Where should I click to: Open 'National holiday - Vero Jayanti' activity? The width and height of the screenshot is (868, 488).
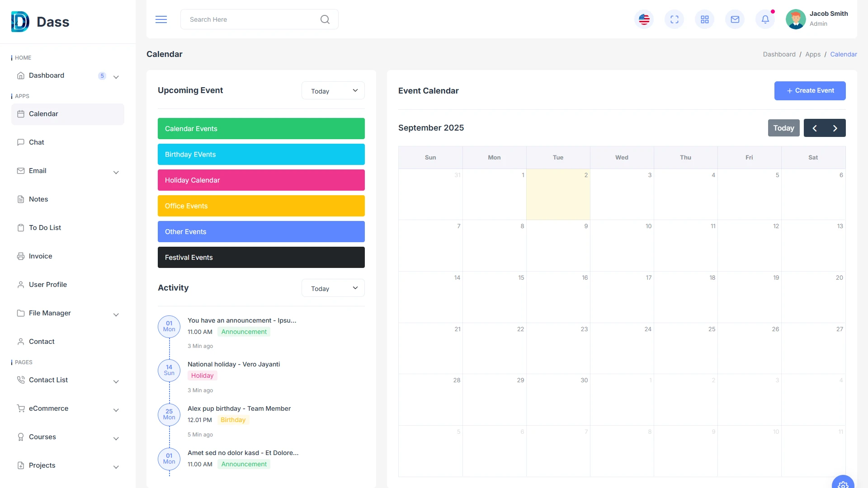tap(234, 364)
